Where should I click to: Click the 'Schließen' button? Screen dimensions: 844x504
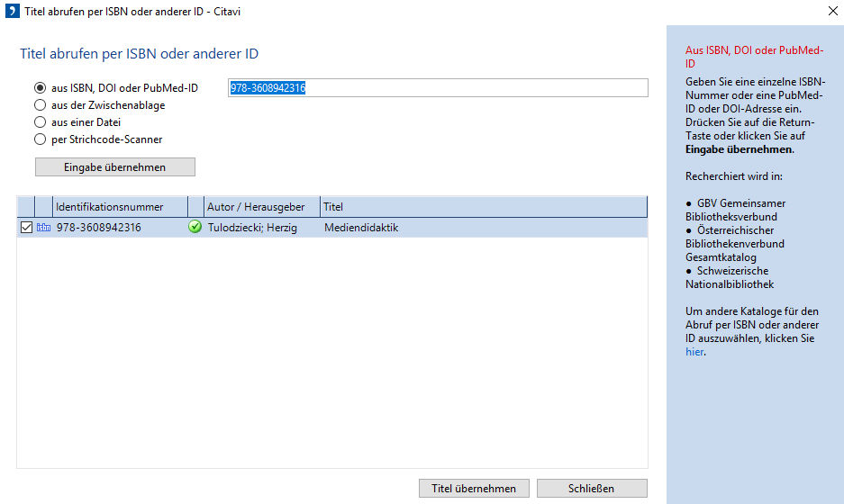[592, 489]
